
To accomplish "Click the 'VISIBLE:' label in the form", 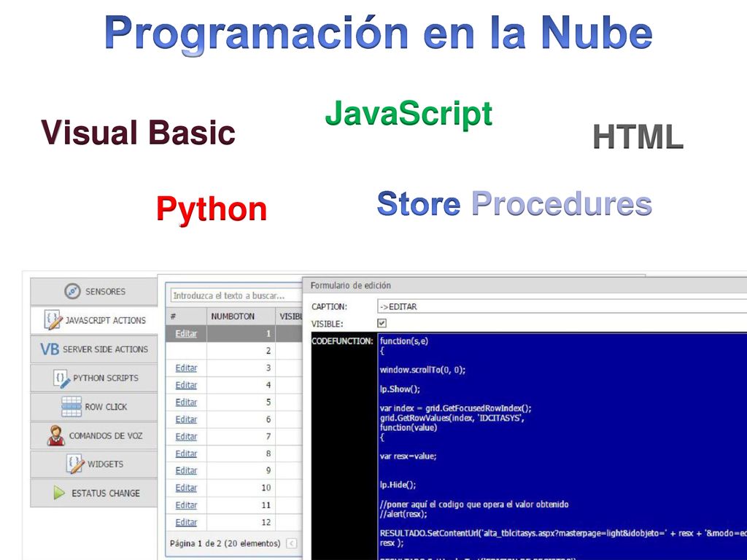I will coord(328,324).
